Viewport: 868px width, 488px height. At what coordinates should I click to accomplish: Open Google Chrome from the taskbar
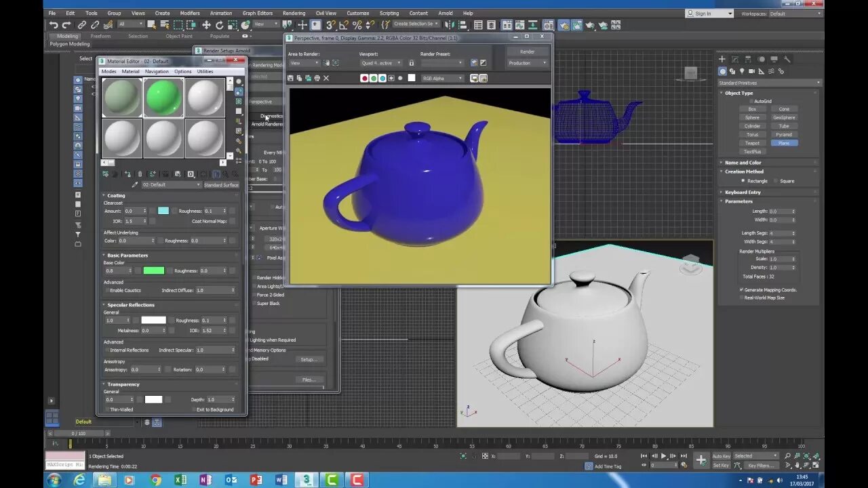155,480
